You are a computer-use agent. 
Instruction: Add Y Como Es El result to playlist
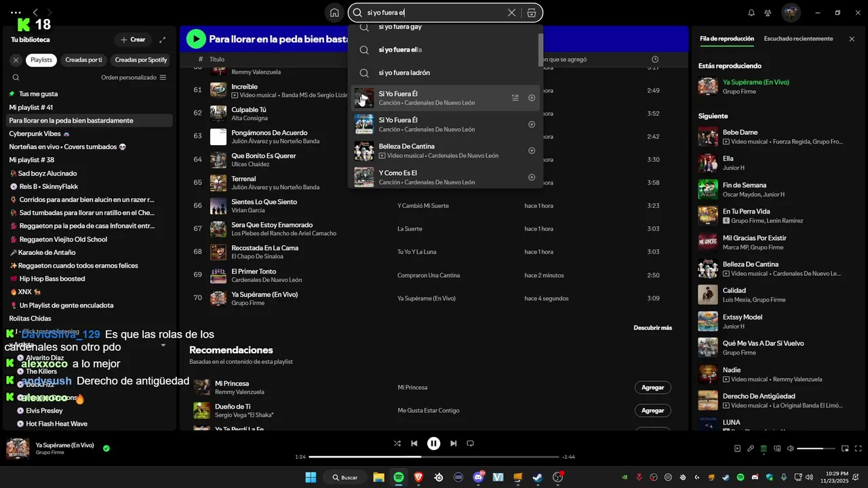coord(532,177)
